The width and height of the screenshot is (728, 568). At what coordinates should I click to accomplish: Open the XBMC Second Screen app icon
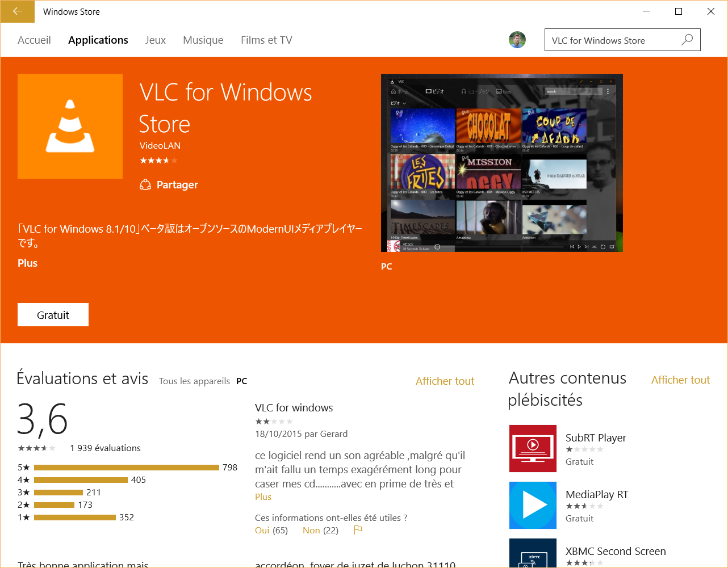(x=533, y=553)
